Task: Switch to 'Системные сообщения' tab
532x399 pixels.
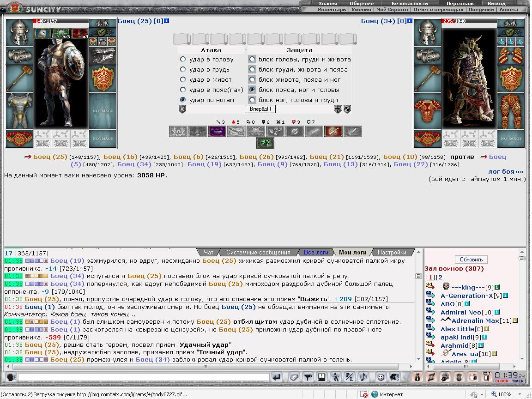Action: [x=258, y=253]
